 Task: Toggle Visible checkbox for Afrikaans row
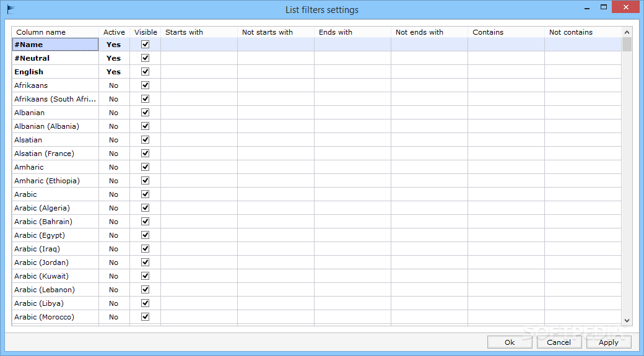(145, 85)
